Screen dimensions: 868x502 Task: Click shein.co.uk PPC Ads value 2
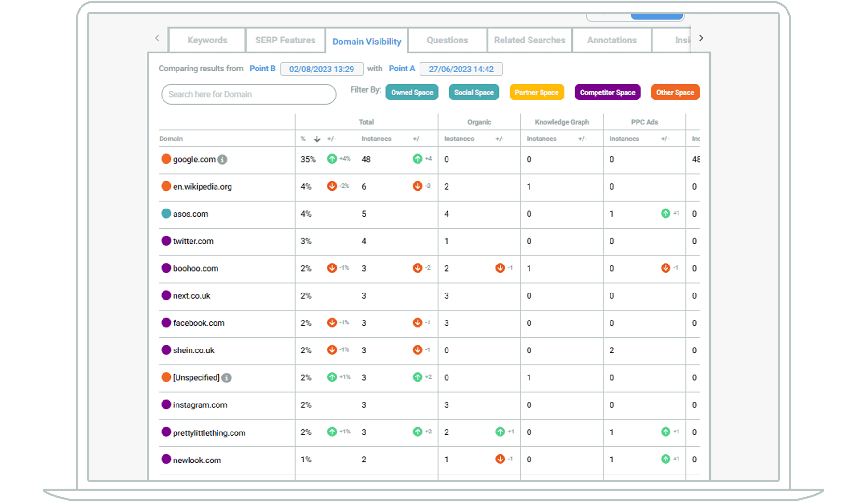(x=611, y=350)
